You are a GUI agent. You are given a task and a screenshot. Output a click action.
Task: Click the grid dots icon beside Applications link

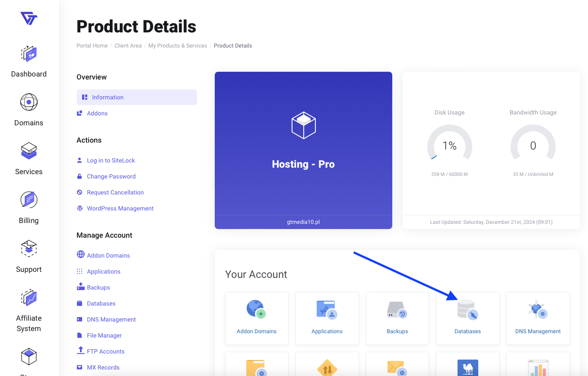point(79,271)
